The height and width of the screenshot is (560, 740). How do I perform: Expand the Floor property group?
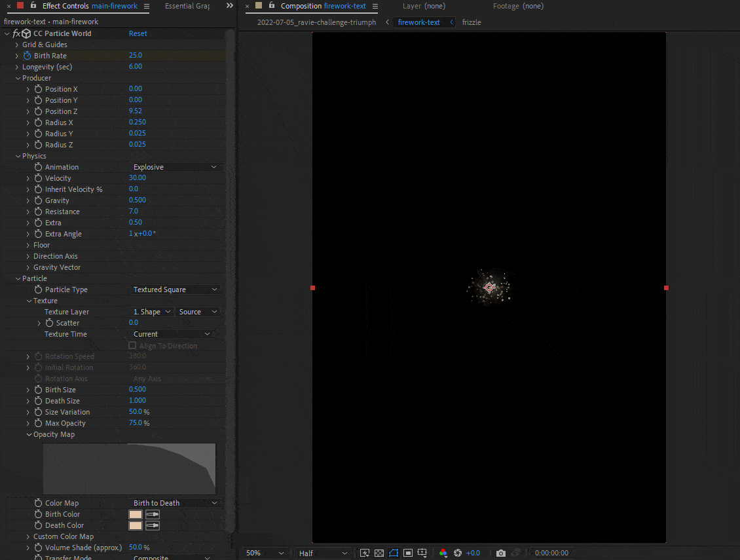tap(28, 245)
